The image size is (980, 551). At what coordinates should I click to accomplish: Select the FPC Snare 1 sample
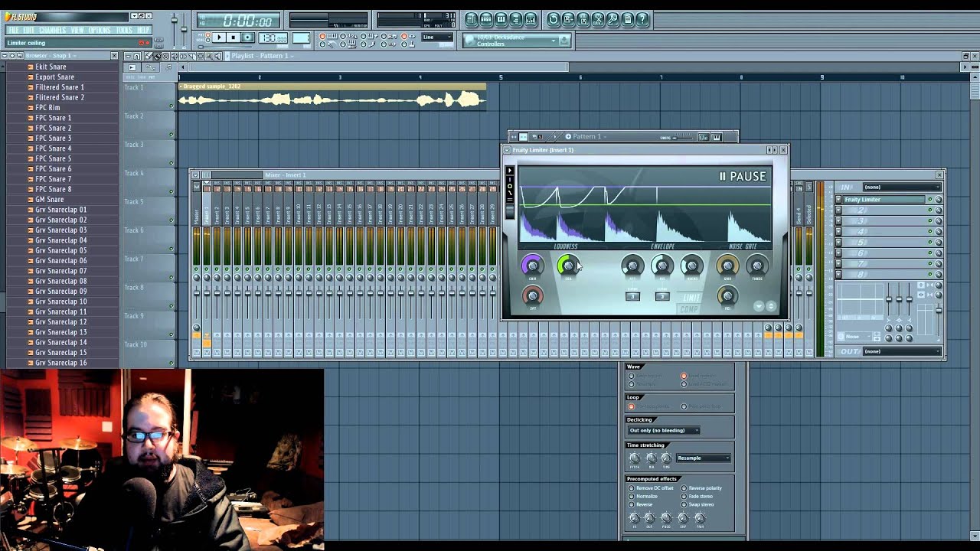tap(53, 118)
